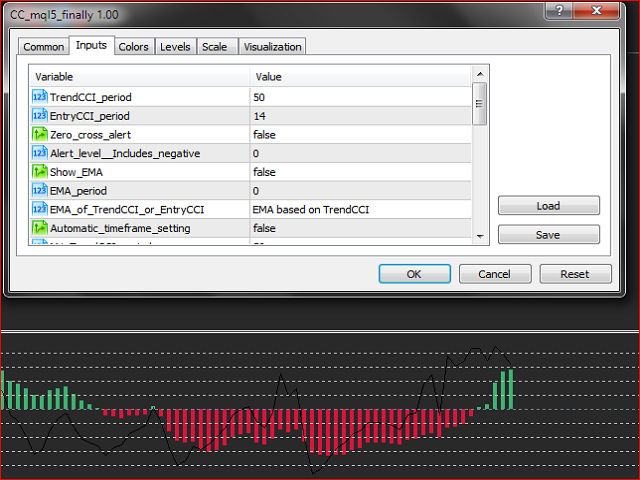Open the Visualization tab
The width and height of the screenshot is (640, 480).
pyautogui.click(x=271, y=46)
